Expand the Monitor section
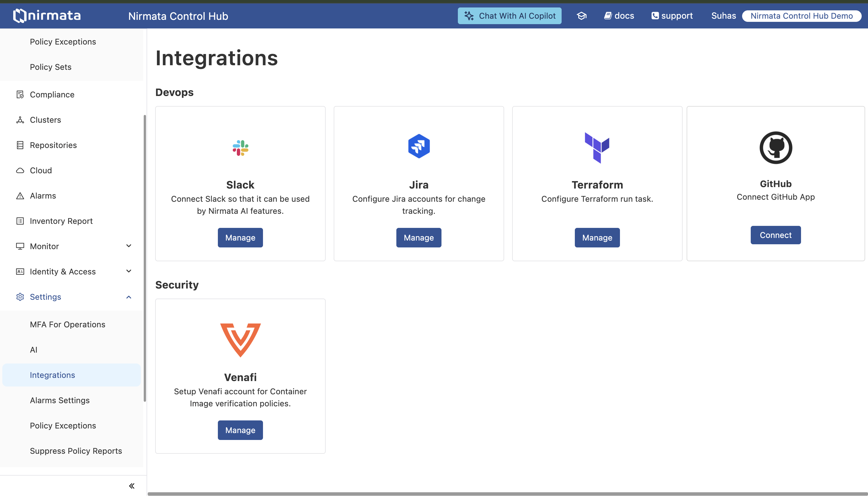This screenshot has height=496, width=868. (x=128, y=246)
